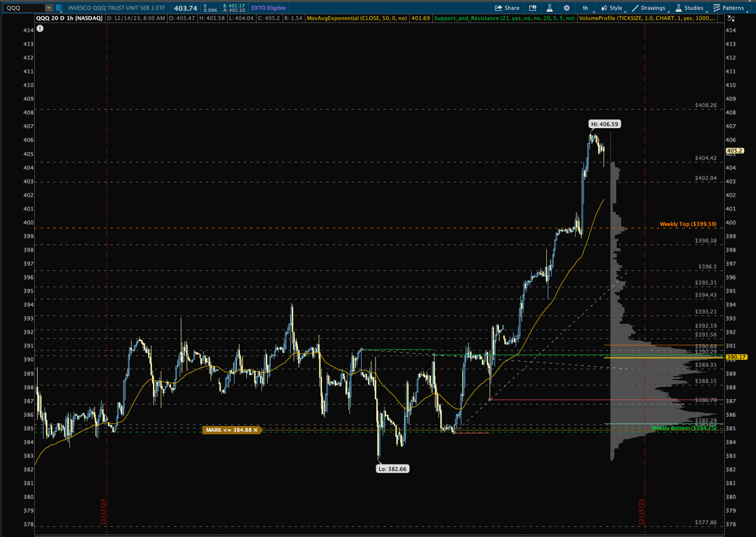Click the Hi: 406.59 bubble
756x537 pixels.
click(604, 124)
